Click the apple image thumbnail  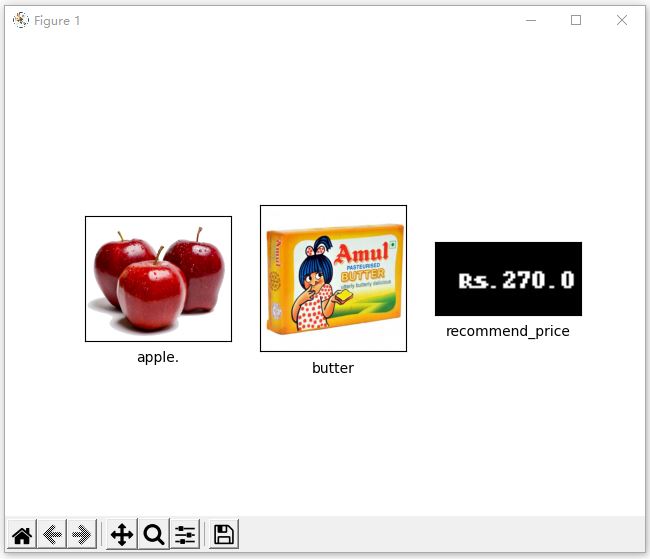[x=158, y=279]
